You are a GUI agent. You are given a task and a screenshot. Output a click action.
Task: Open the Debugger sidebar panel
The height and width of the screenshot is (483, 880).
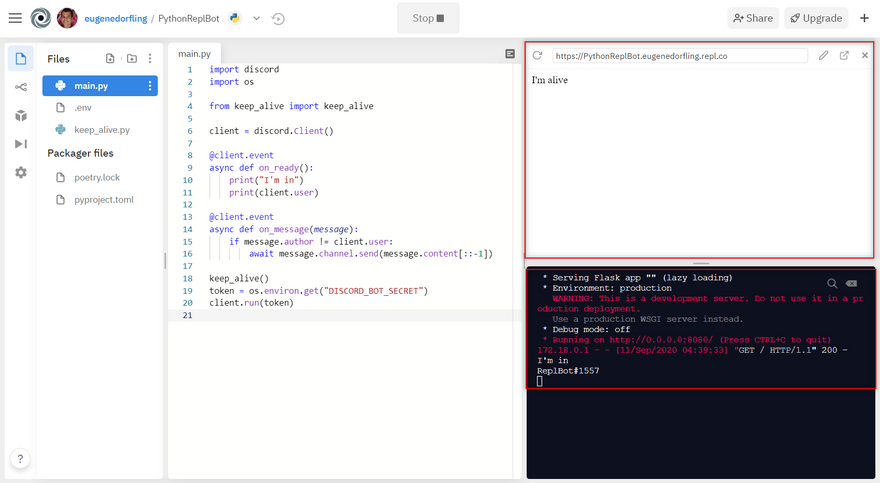click(21, 144)
